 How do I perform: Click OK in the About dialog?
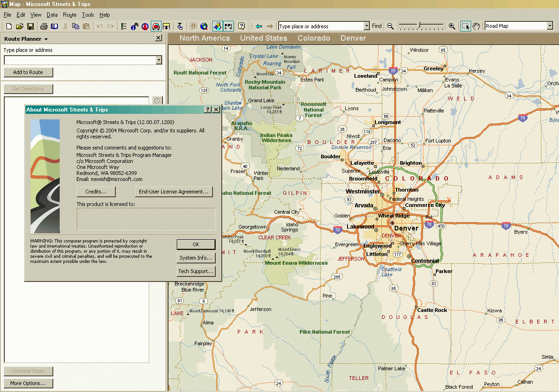tap(196, 244)
